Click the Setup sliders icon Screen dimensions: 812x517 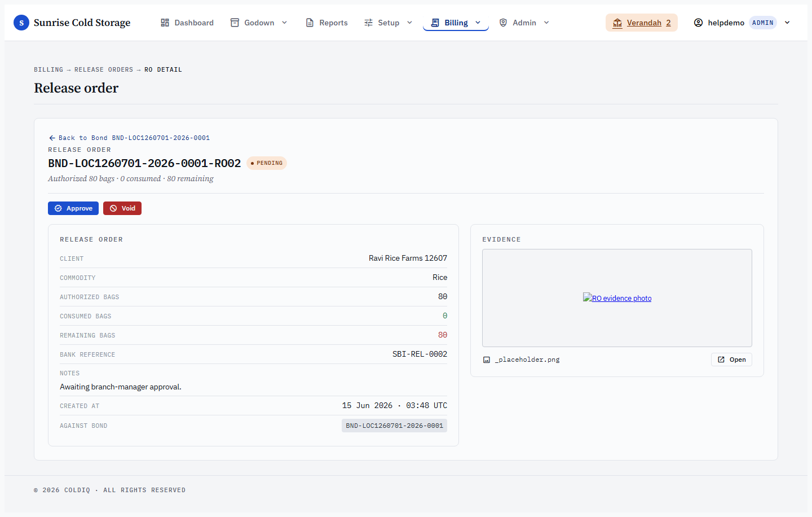pyautogui.click(x=368, y=23)
